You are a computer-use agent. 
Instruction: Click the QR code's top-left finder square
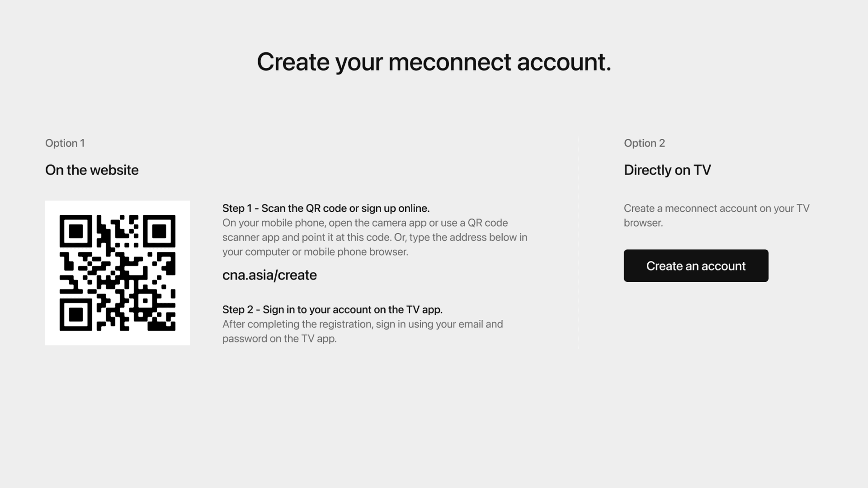tap(76, 231)
